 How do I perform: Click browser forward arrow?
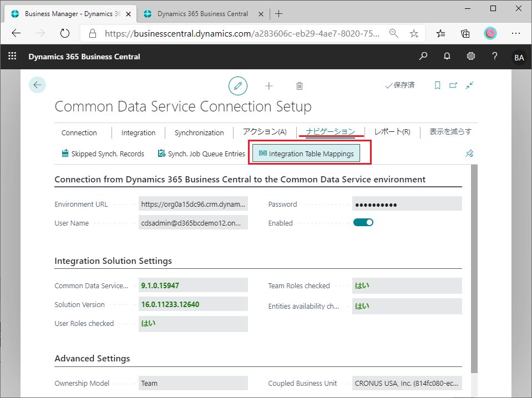point(40,33)
